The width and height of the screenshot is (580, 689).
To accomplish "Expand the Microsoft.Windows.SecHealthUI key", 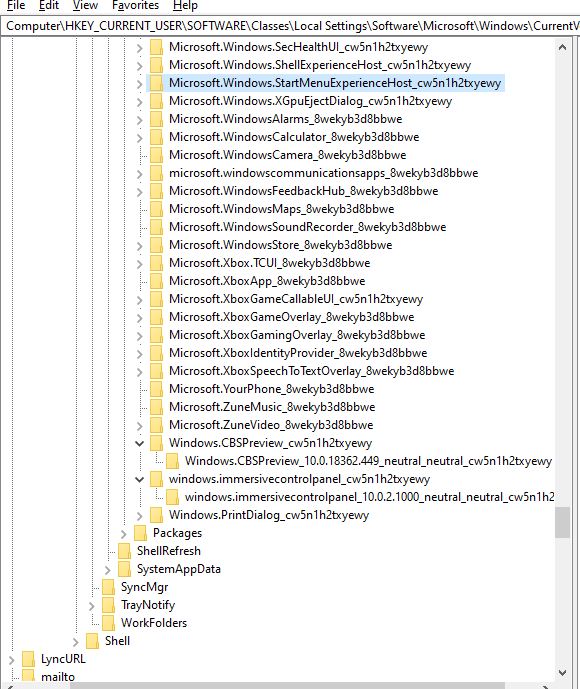I will (139, 47).
